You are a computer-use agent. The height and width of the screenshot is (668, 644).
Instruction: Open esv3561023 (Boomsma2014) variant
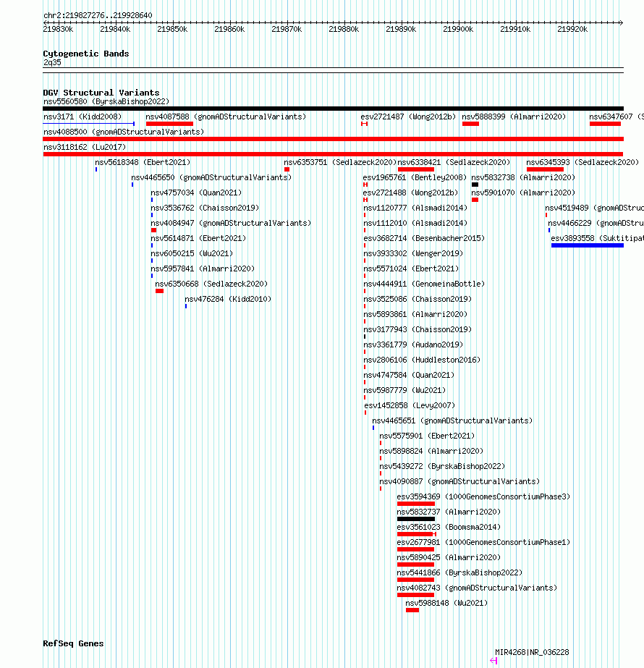[449, 527]
